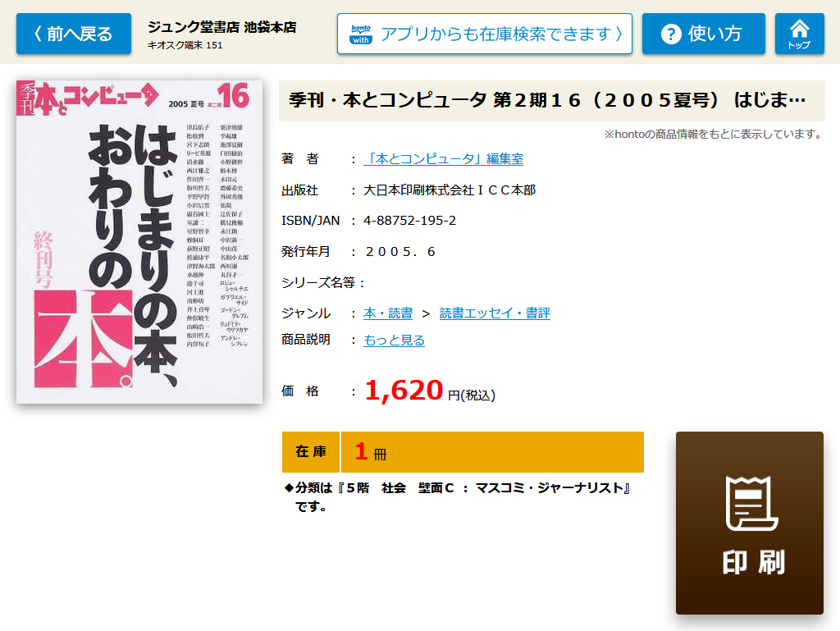
Task: Click the stock count 1 冊 bar
Action: (492, 451)
